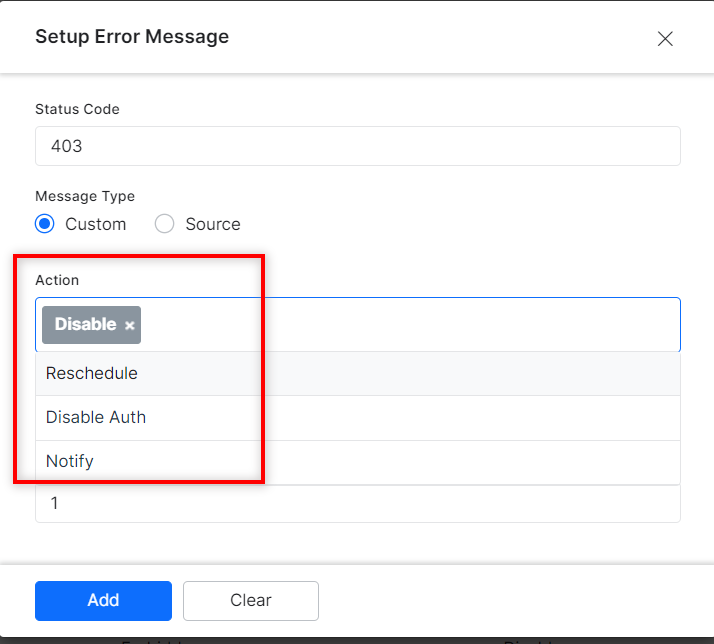714x644 pixels.
Task: Choose Reschedule from the Action list
Action: coord(92,373)
